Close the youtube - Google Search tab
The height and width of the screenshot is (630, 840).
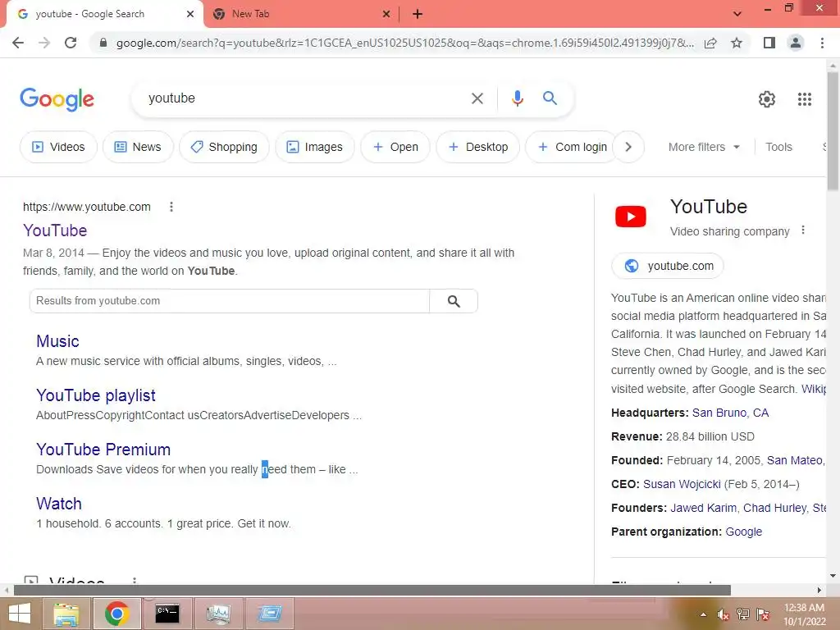(190, 14)
